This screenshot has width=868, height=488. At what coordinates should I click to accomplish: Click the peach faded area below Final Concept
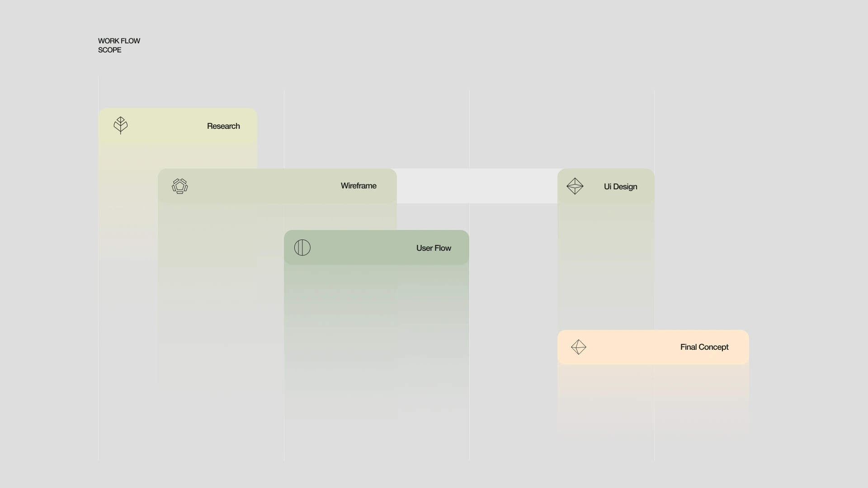(x=653, y=393)
